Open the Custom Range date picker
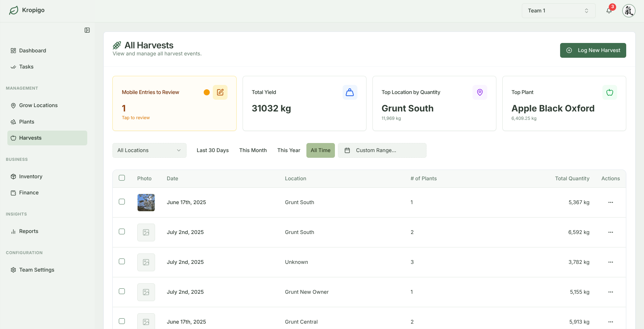The image size is (644, 329). tap(382, 150)
